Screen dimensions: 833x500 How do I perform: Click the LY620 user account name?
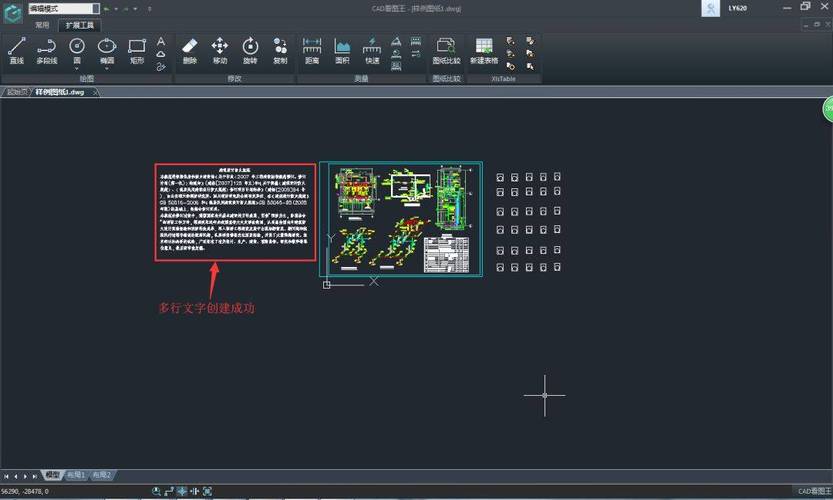[737, 8]
